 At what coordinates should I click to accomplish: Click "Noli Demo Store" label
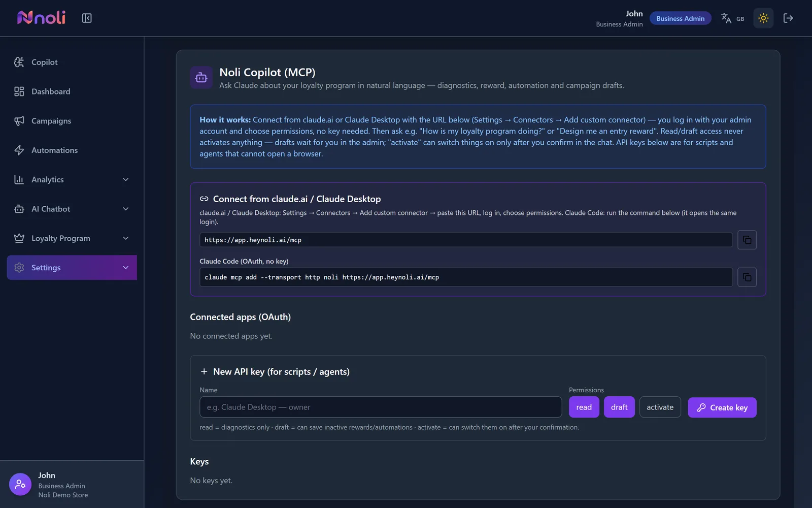(x=63, y=495)
